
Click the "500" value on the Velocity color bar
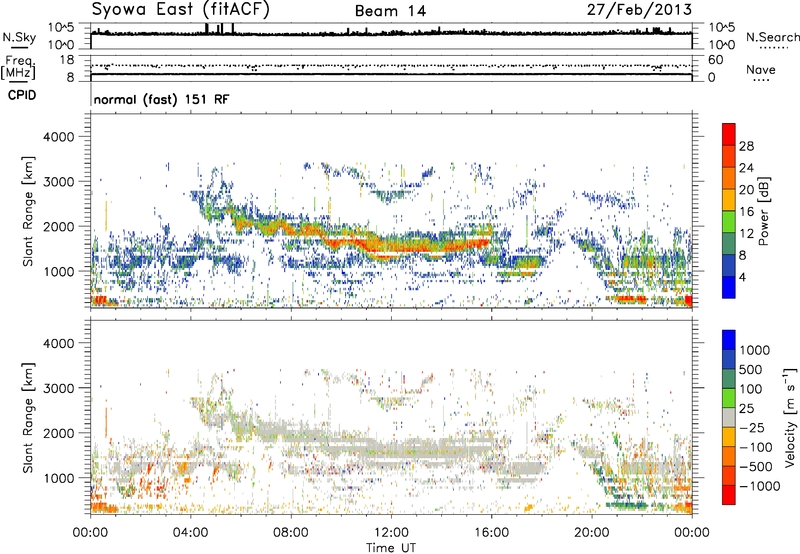(750, 369)
